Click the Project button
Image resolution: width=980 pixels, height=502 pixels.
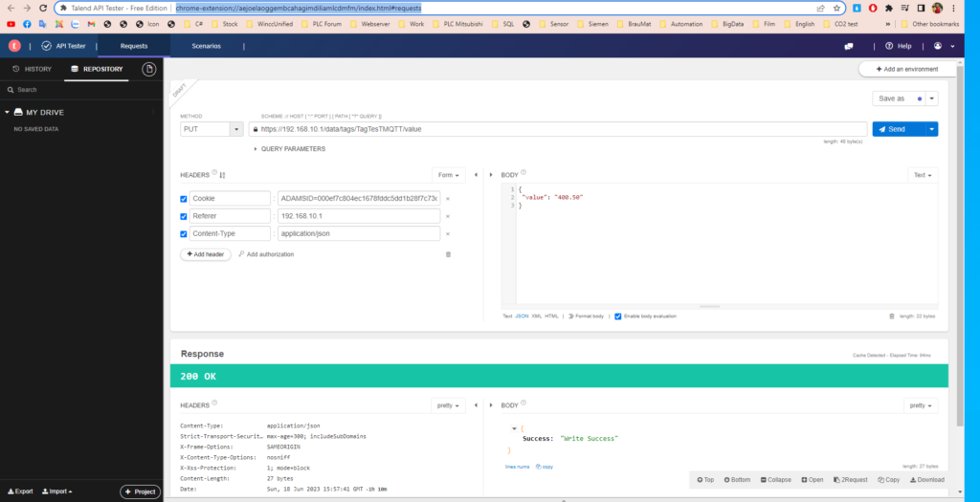(140, 491)
